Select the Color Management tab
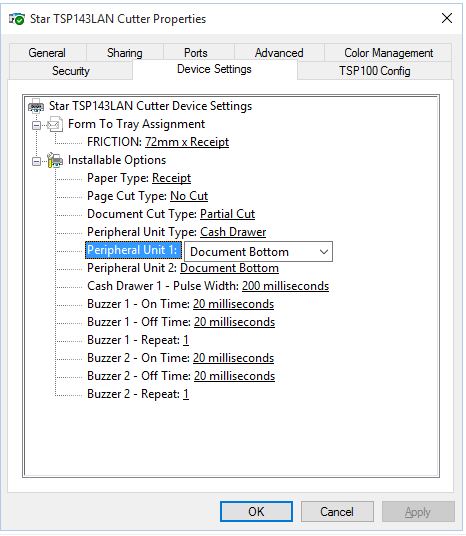 click(388, 53)
